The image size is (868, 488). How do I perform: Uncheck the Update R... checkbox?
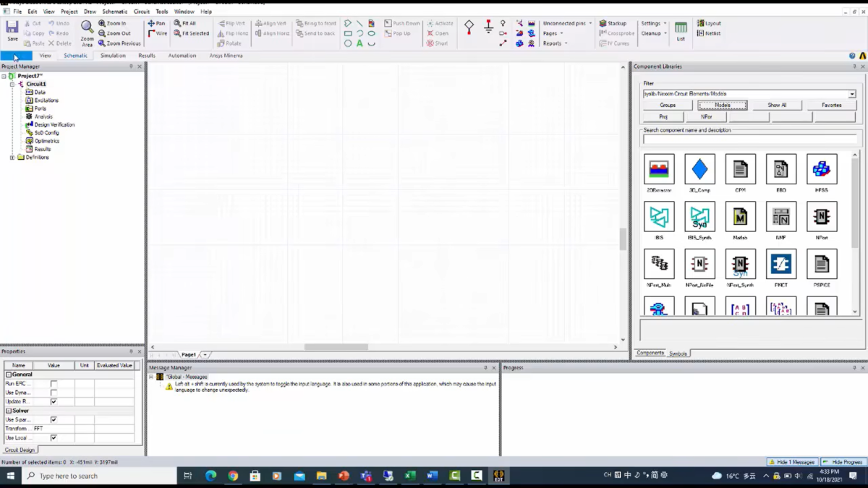(x=54, y=401)
